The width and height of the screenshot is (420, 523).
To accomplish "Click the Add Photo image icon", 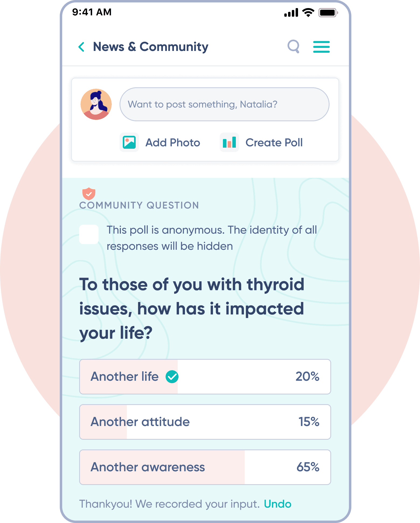I will [129, 143].
